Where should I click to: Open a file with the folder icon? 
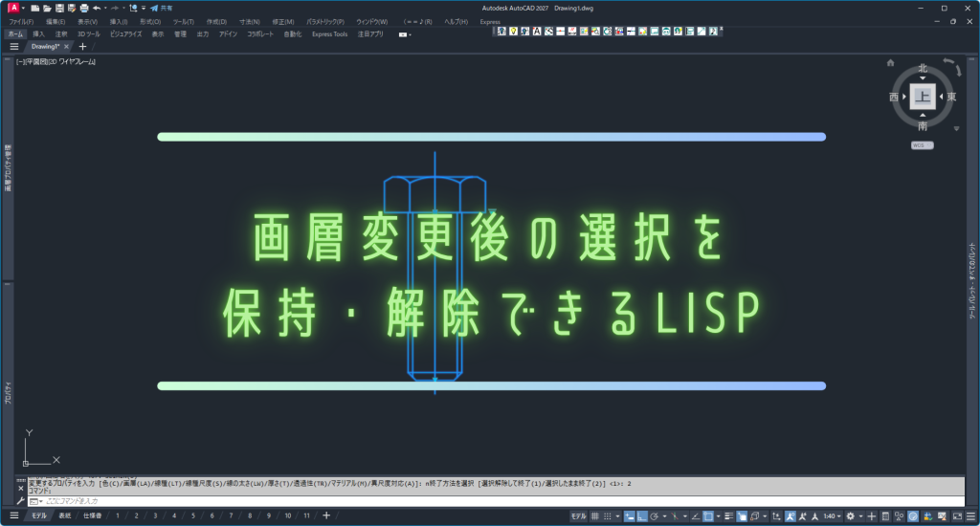click(x=47, y=8)
